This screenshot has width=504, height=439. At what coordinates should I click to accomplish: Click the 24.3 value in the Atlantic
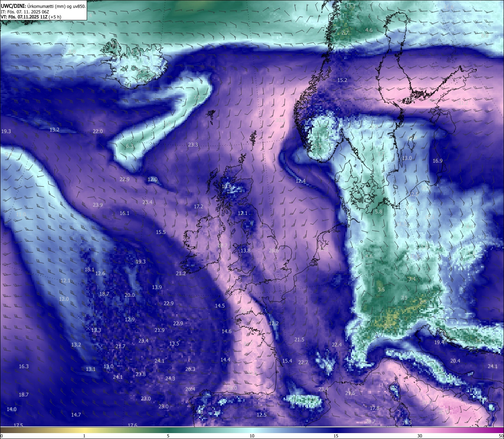(x=170, y=378)
